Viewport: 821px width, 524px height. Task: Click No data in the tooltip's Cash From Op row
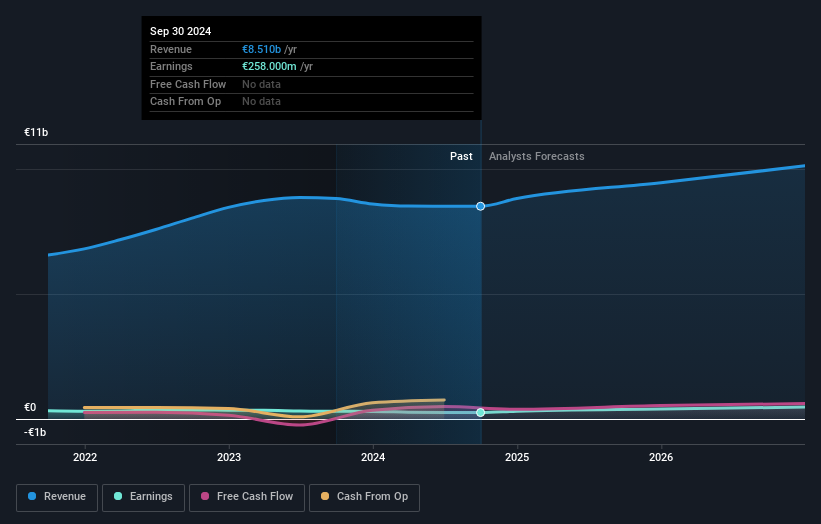(x=261, y=102)
